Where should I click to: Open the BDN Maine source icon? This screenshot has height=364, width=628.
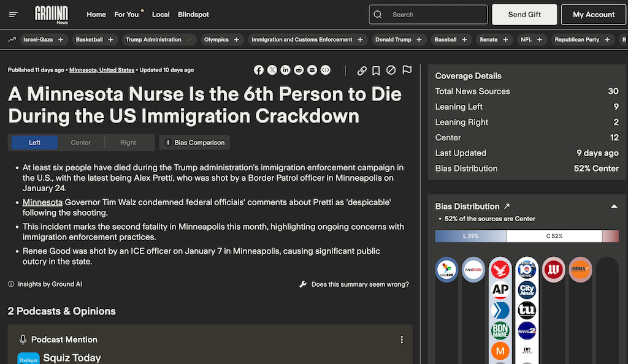(x=500, y=330)
